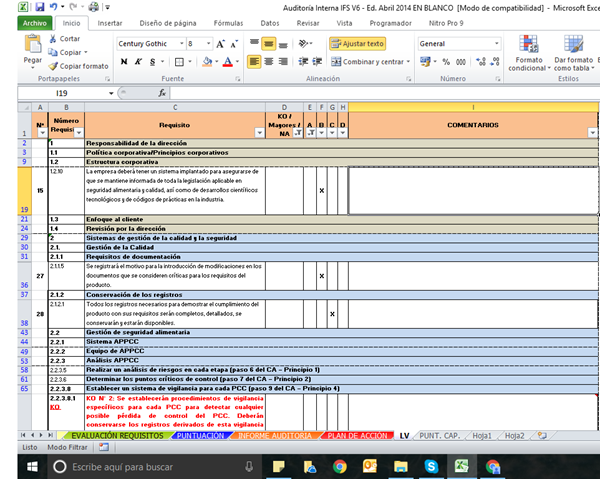This screenshot has height=479, width=600.
Task: Click the Save icon in quick access toolbar
Action: (x=38, y=6)
